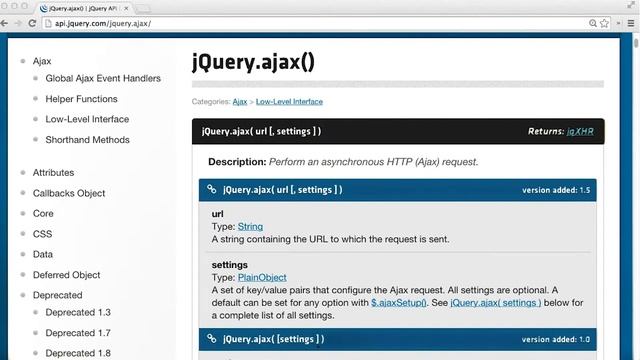Open Helper Functions in the sidebar
Screen dimensions: 640x360
pos(81,99)
